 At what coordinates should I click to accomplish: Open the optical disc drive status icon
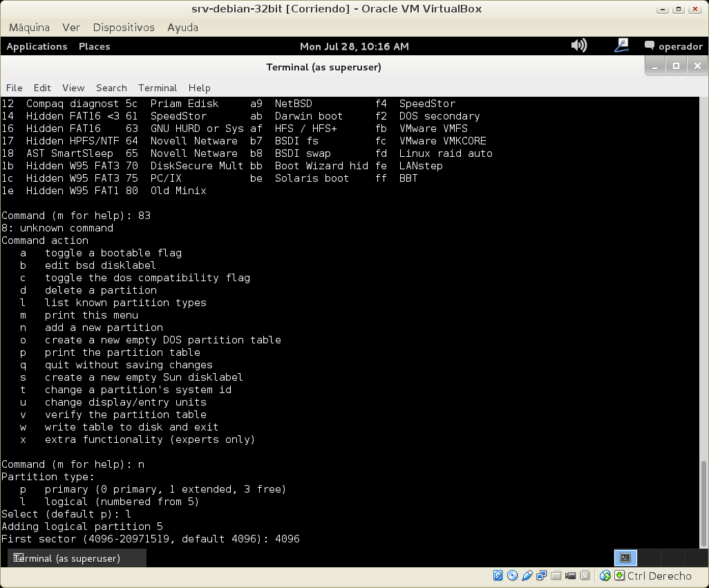[x=512, y=576]
